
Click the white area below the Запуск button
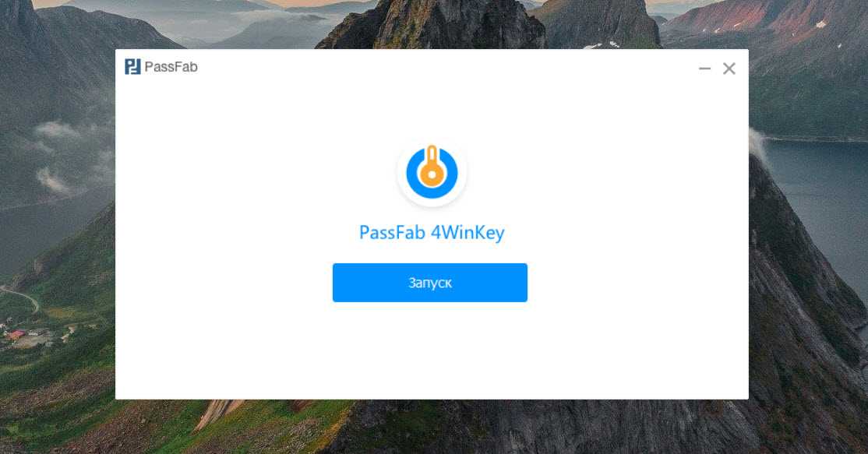[x=431, y=348]
